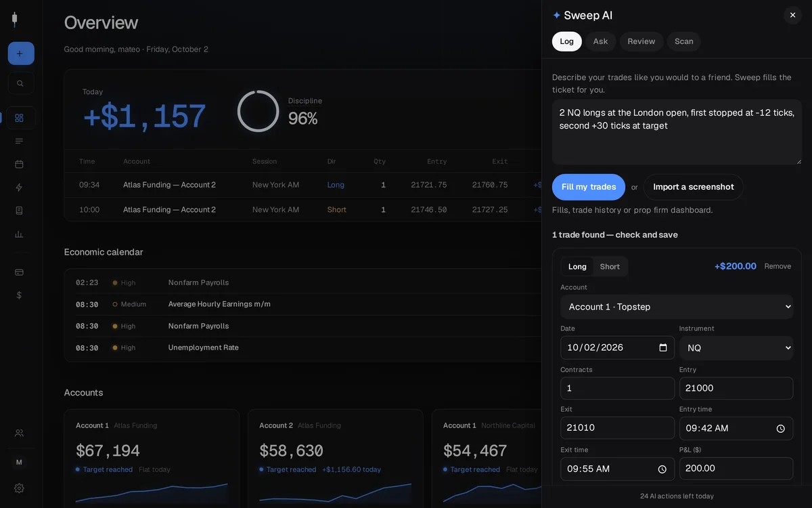This screenshot has width=812, height=508.
Task: Remove the found trade
Action: coord(777,266)
